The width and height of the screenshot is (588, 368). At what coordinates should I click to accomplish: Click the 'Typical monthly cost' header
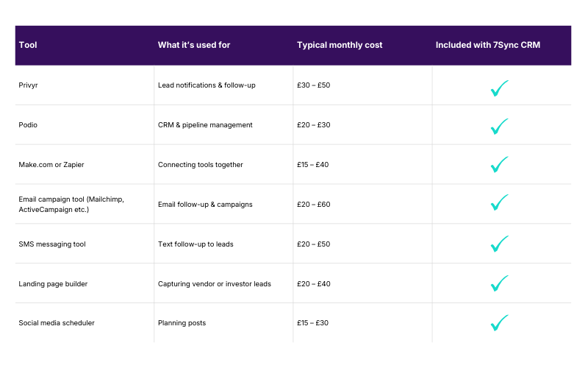[340, 45]
